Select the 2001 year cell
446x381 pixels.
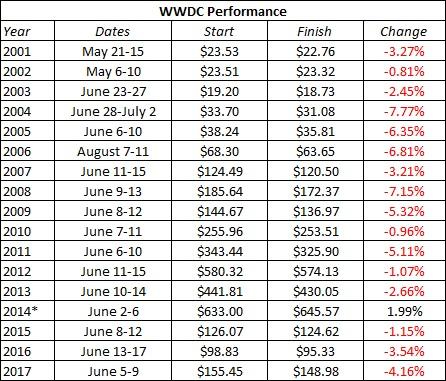point(28,51)
